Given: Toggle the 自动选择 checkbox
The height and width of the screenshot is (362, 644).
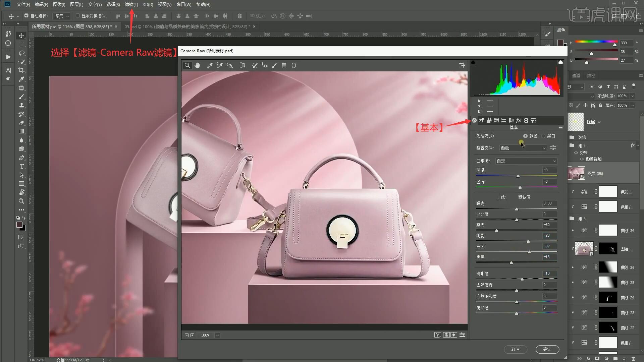Looking at the screenshot, I should (26, 16).
